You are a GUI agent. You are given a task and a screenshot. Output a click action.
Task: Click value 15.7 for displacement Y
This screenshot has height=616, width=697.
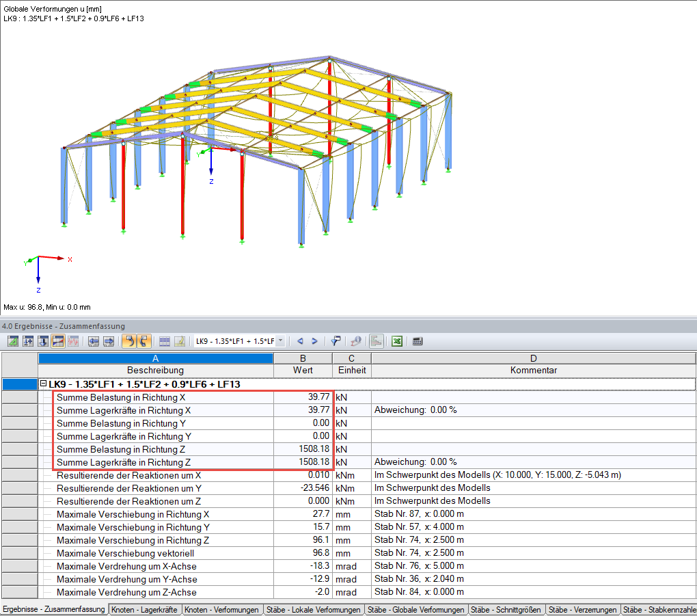pos(321,527)
